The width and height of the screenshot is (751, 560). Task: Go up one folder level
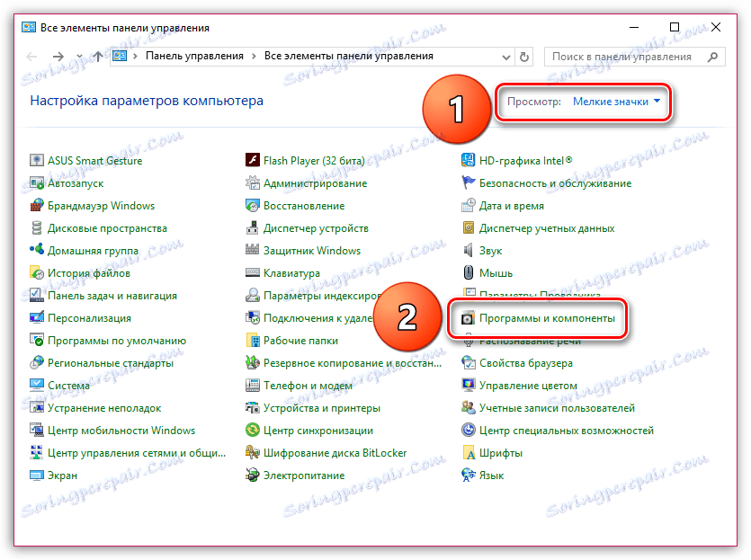coord(98,57)
